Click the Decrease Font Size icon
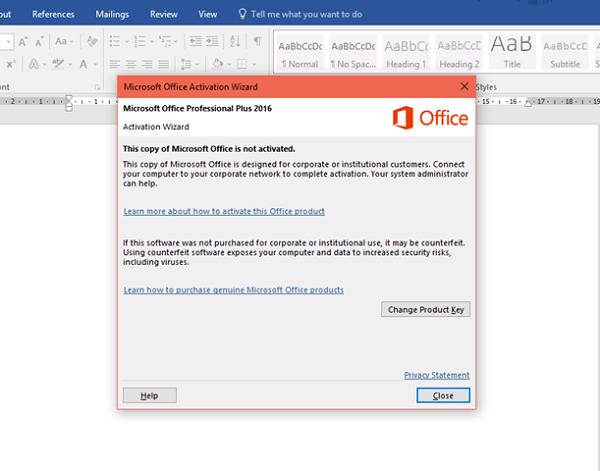The width and height of the screenshot is (600, 471). point(39,41)
